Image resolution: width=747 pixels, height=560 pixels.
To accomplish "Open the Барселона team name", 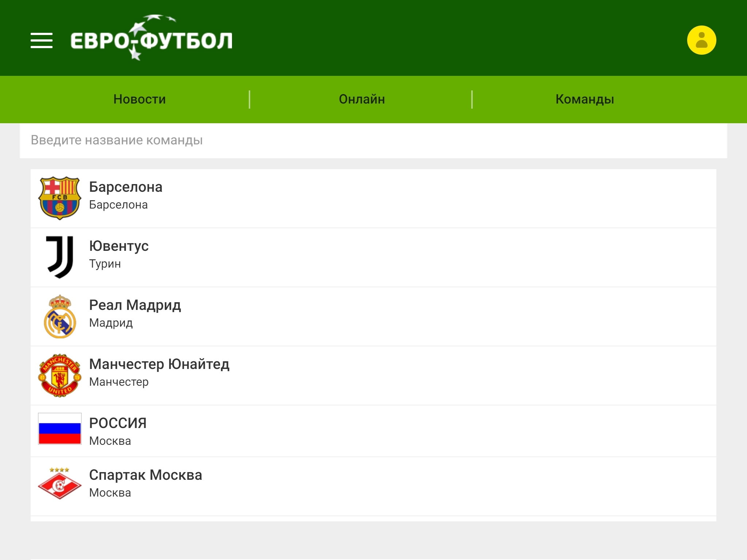I will tap(126, 187).
